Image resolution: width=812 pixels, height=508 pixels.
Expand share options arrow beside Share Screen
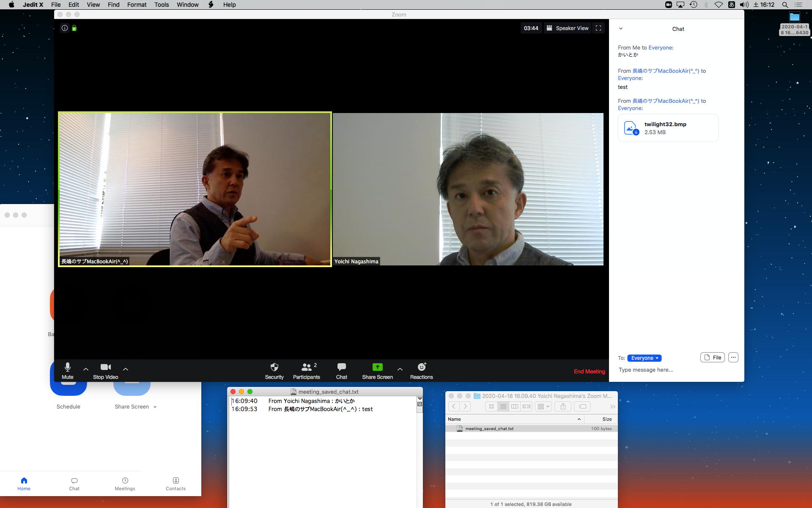coord(400,369)
